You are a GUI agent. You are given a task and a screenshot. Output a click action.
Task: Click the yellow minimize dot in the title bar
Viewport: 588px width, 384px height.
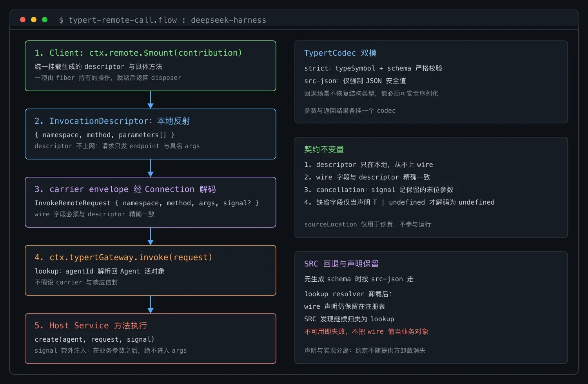coord(34,20)
